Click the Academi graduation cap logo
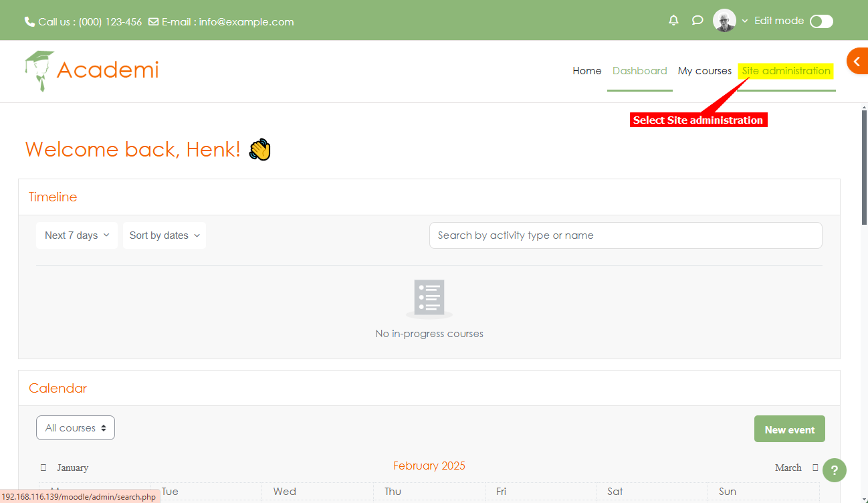The image size is (868, 503). (x=39, y=70)
